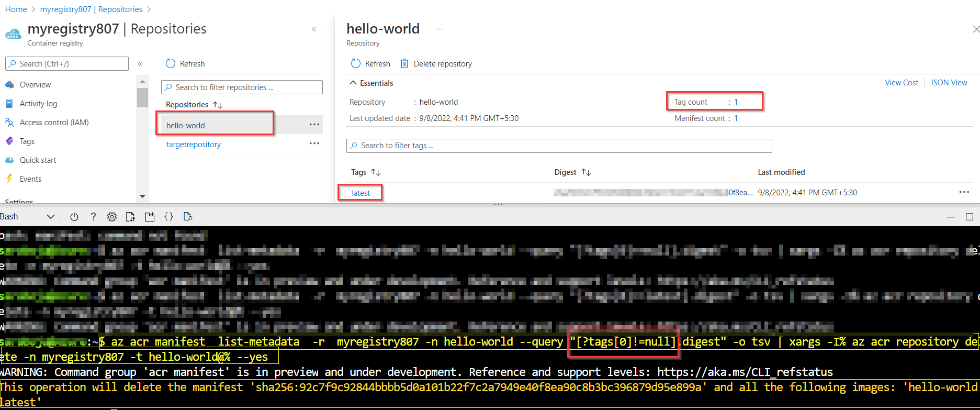This screenshot has height=410, width=980.
Task: Open the Bash shell type dropdown
Action: [27, 217]
